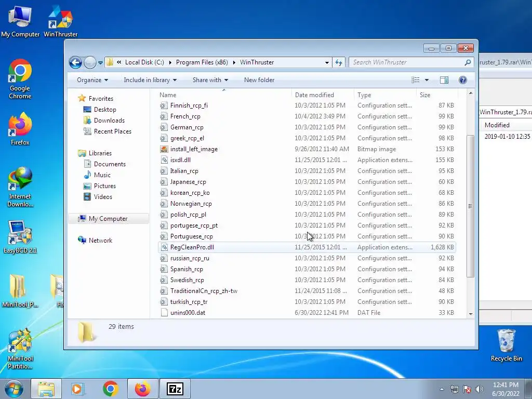Viewport: 532px width, 399px height.
Task: Select the TraditionalCn_rcp_zh-tw file
Action: tap(307, 291)
